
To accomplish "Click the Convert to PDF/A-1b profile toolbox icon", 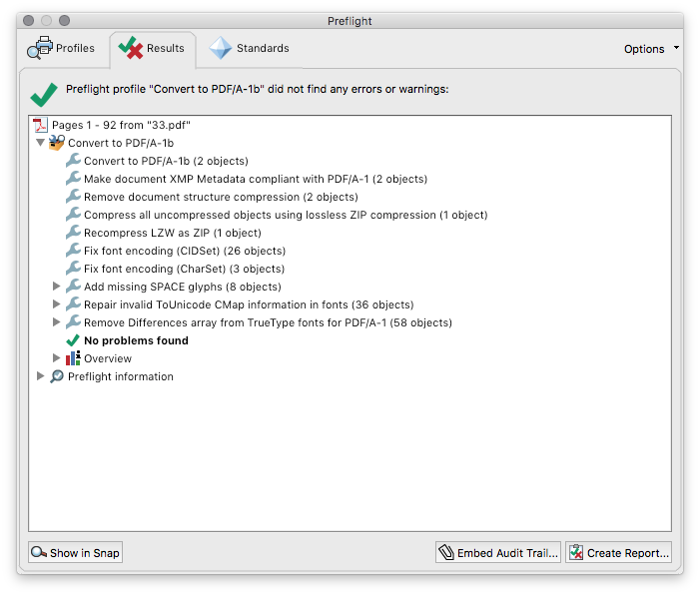I will 57,143.
